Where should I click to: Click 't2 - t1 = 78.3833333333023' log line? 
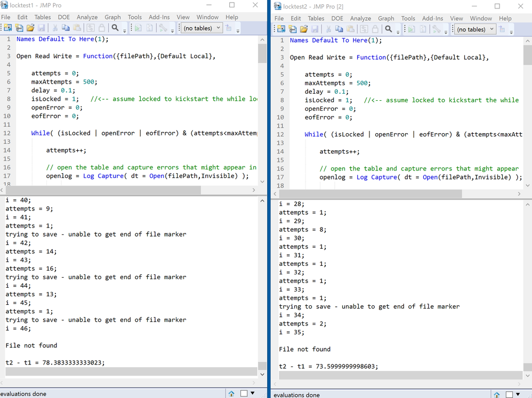pyautogui.click(x=55, y=362)
